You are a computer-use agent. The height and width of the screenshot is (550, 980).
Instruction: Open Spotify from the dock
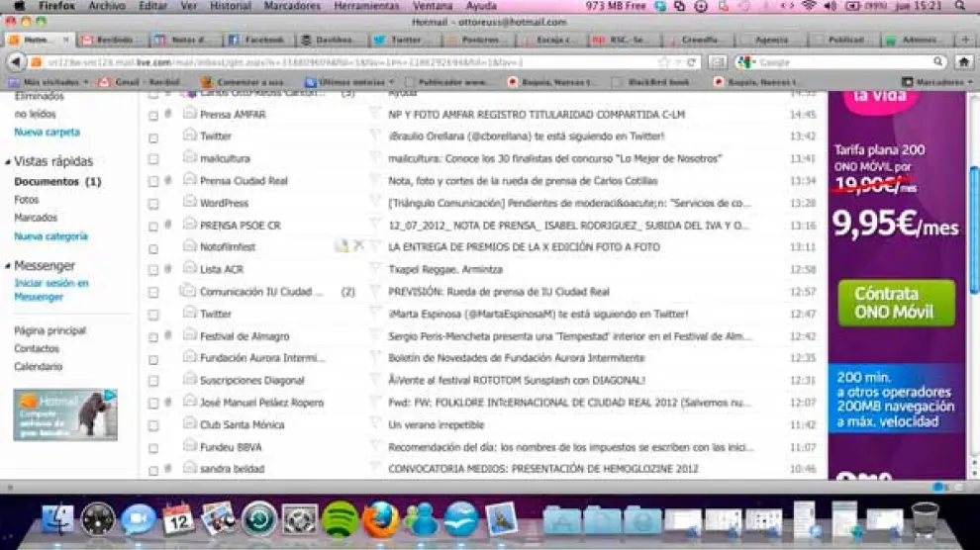[341, 518]
